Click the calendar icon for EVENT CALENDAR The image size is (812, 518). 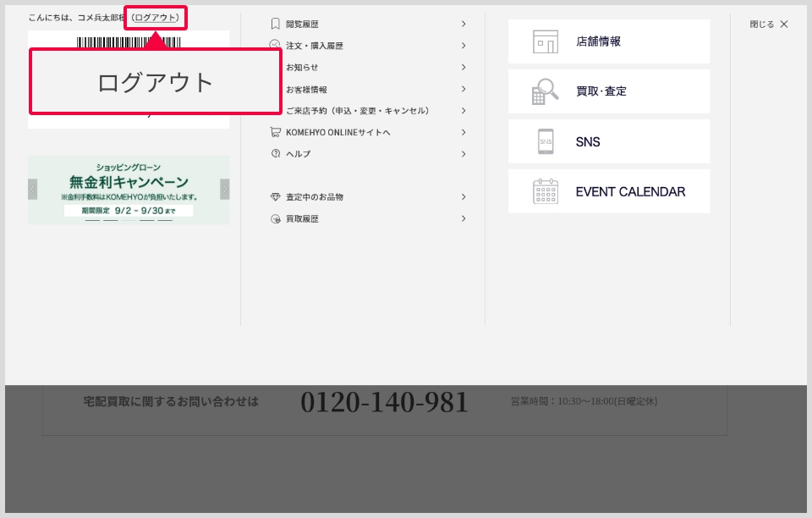pyautogui.click(x=546, y=191)
